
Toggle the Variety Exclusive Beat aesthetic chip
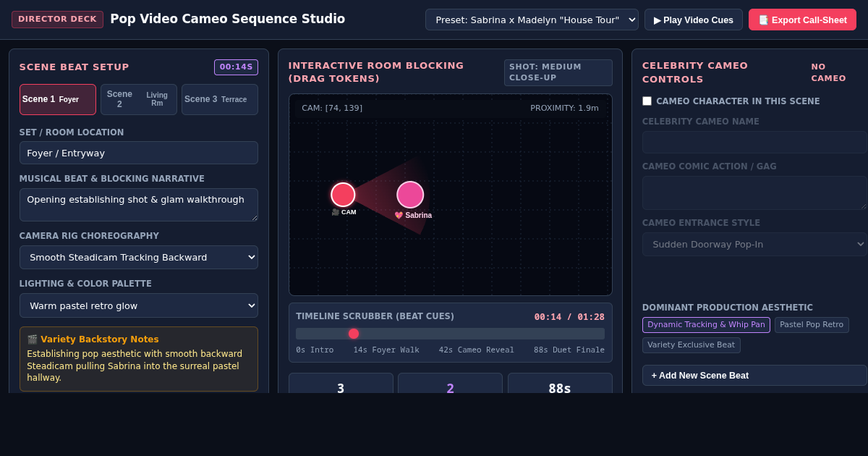pyautogui.click(x=691, y=345)
